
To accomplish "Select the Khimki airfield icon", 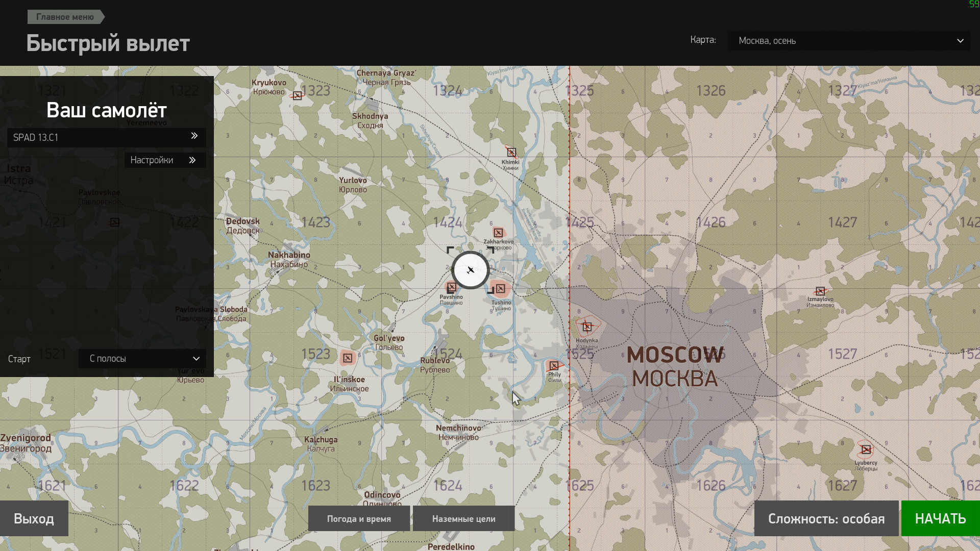I will pos(511,152).
